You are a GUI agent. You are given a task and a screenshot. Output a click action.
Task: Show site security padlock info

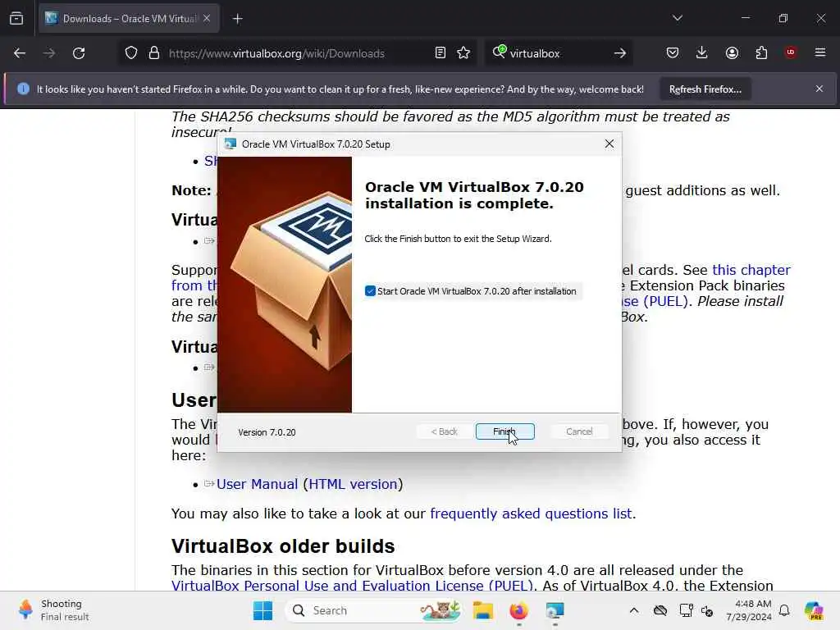tap(154, 53)
